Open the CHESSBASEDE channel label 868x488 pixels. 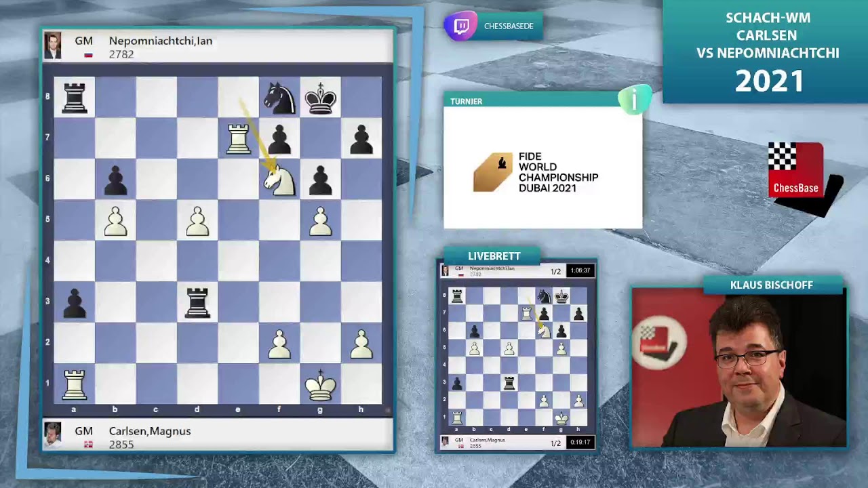pyautogui.click(x=509, y=26)
